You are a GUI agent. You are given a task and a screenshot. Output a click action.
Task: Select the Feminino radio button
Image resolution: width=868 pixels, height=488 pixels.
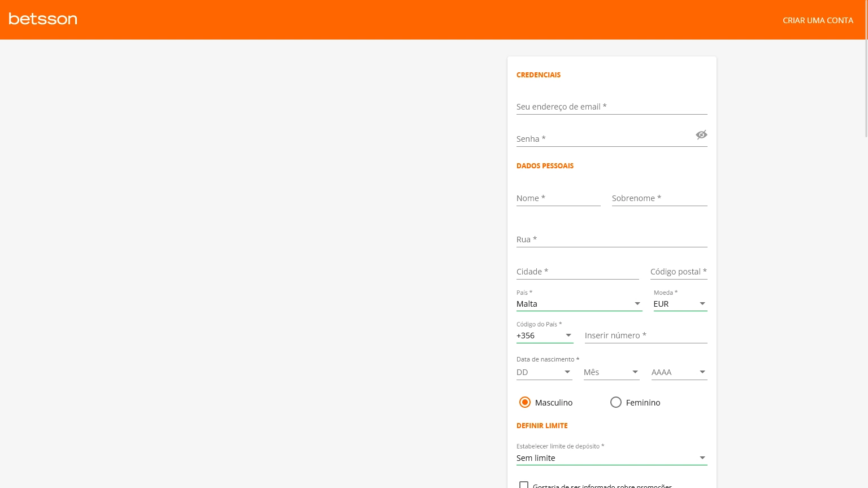(x=616, y=402)
